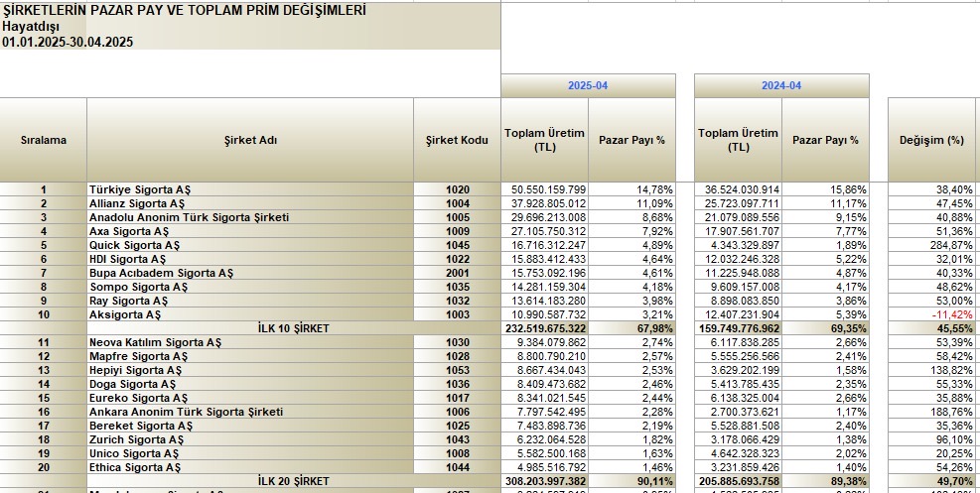Select 2024 production value 12.407.231.904

(x=738, y=314)
